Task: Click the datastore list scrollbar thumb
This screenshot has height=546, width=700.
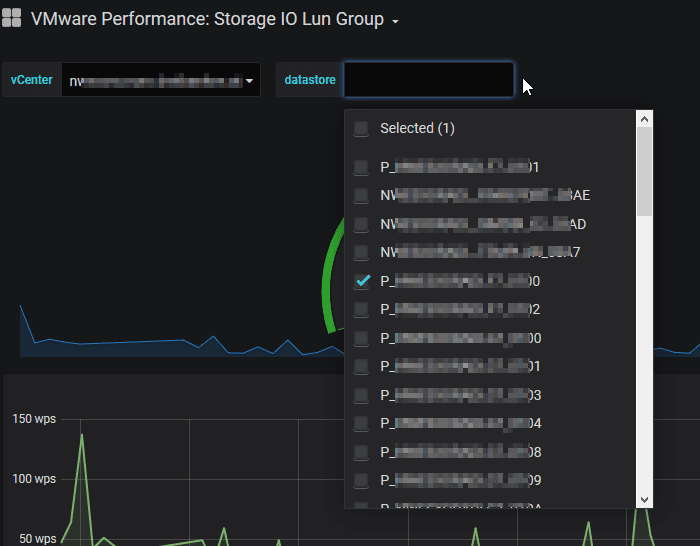Action: pos(644,171)
